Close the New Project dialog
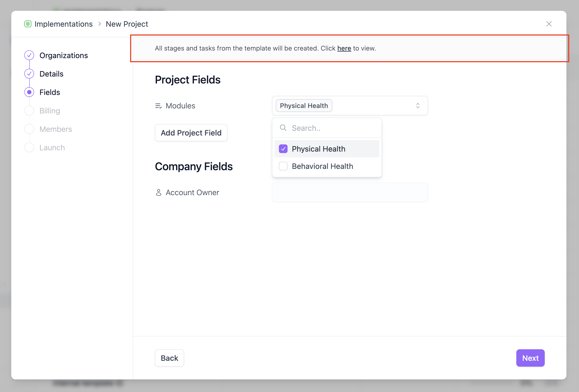Screen dimensions: 579x392 (x=549, y=24)
